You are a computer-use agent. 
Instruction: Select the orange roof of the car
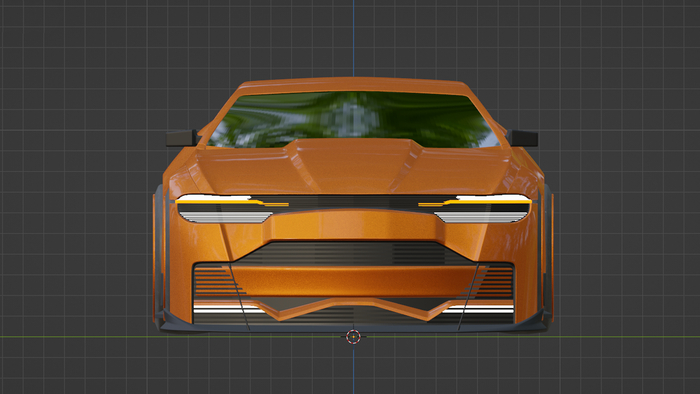353,85
